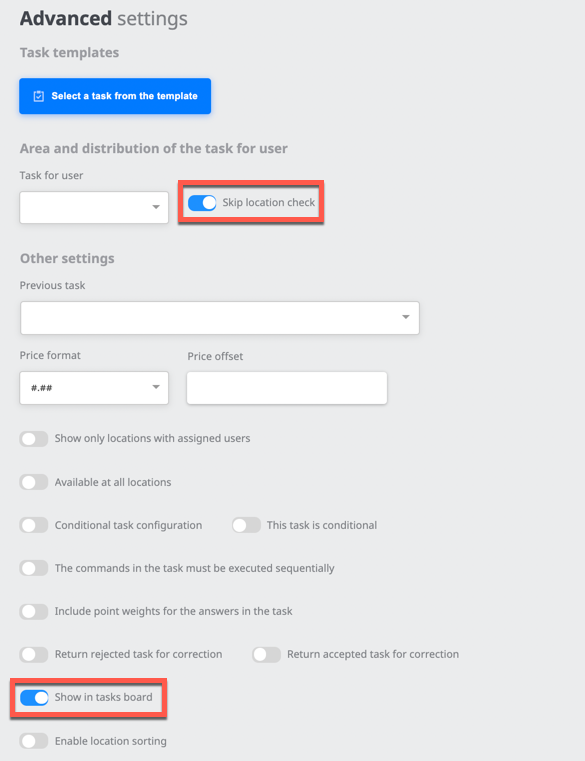The width and height of the screenshot is (585, 761).
Task: Click Select a task from the template
Action: [x=115, y=96]
